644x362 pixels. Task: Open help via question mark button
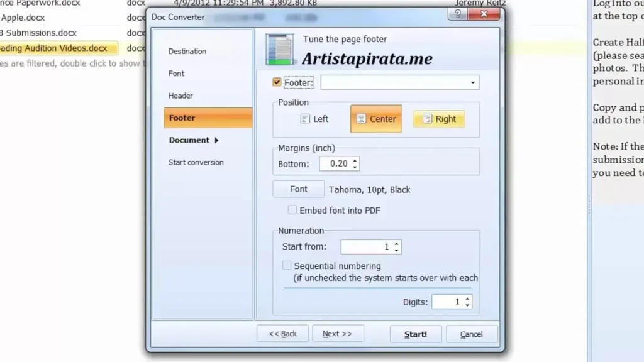(458, 14)
